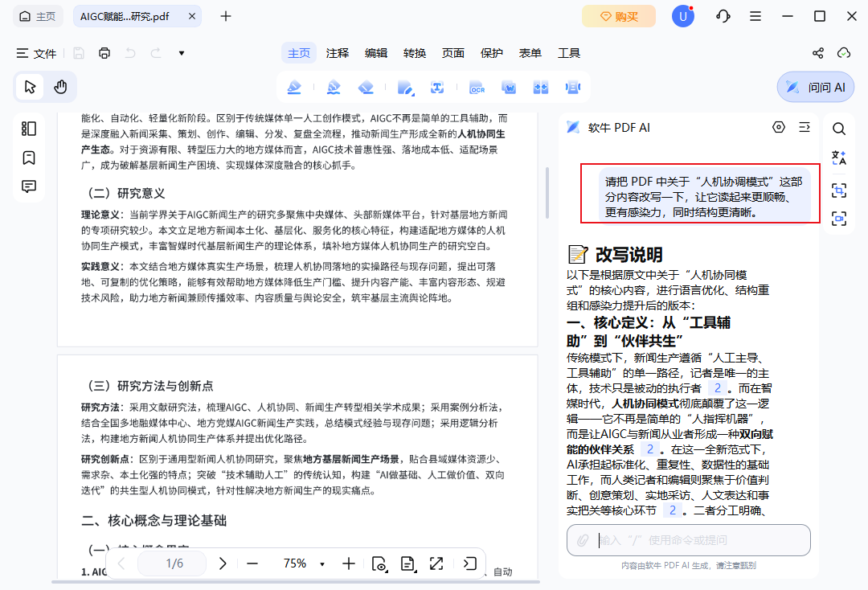Click the AI prompt input field
This screenshot has height=590, width=868.
pyautogui.click(x=688, y=539)
